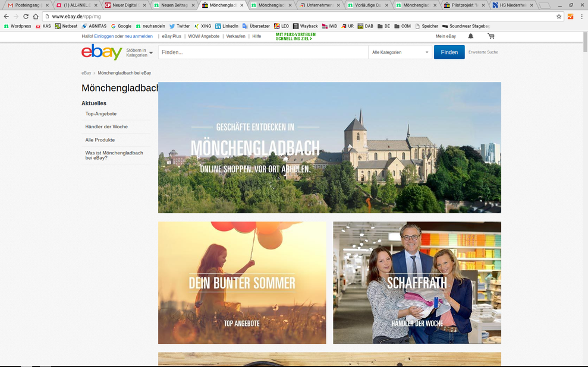This screenshot has height=367, width=588.
Task: Open Netbeat bookmark
Action: coord(66,26)
